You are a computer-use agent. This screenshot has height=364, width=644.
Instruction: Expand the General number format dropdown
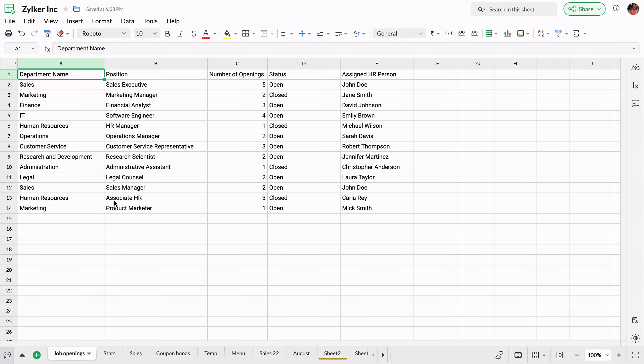[399, 33]
